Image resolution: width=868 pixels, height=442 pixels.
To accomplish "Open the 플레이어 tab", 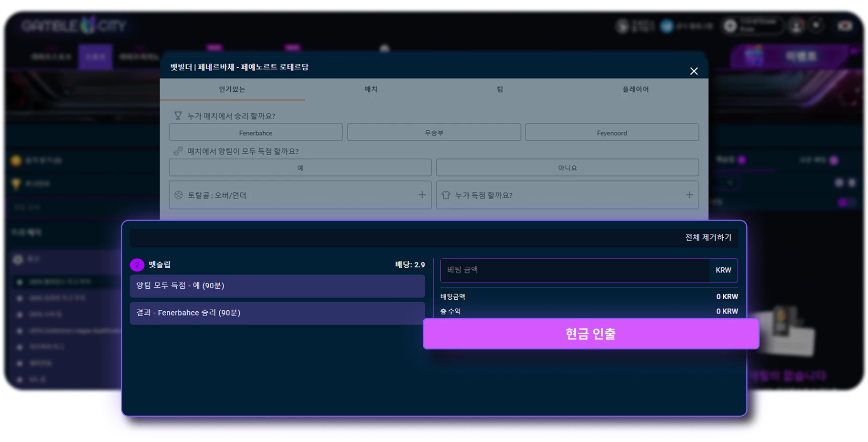I will [x=635, y=89].
